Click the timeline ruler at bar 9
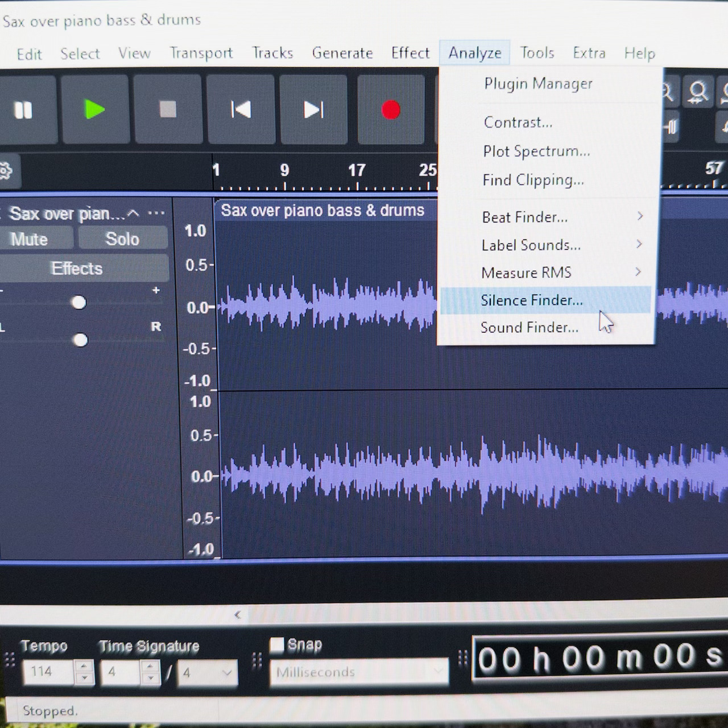Screen dimensions: 728x728 point(284,170)
